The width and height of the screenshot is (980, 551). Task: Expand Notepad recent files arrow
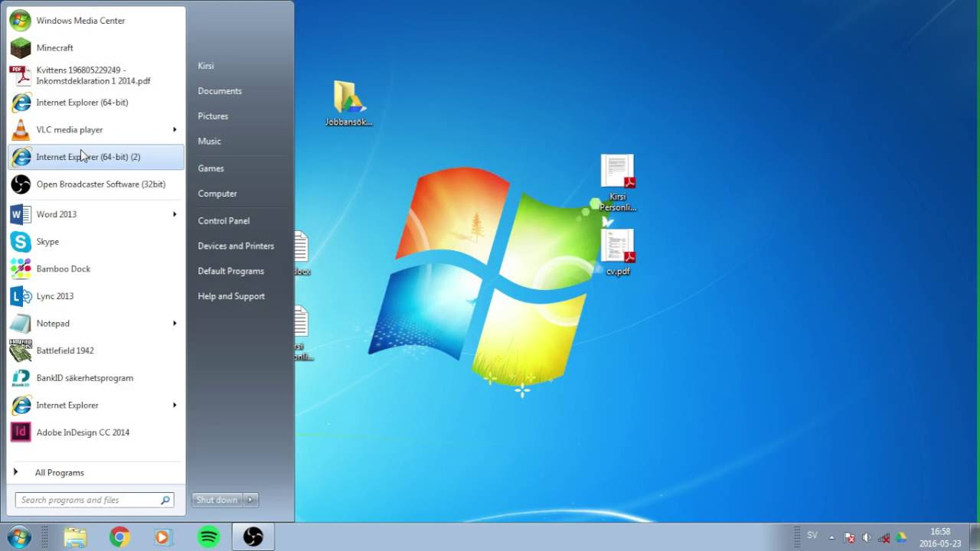[175, 323]
